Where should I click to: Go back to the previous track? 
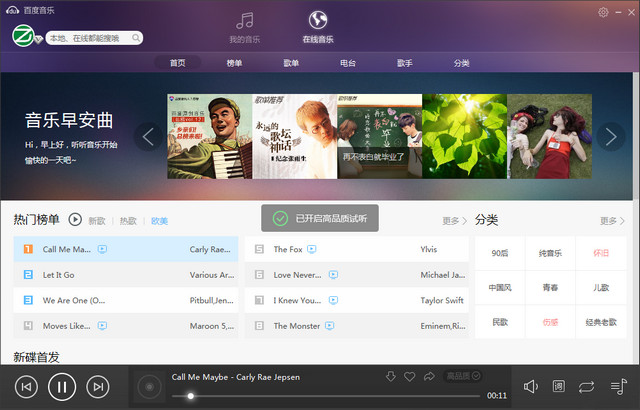(26, 386)
